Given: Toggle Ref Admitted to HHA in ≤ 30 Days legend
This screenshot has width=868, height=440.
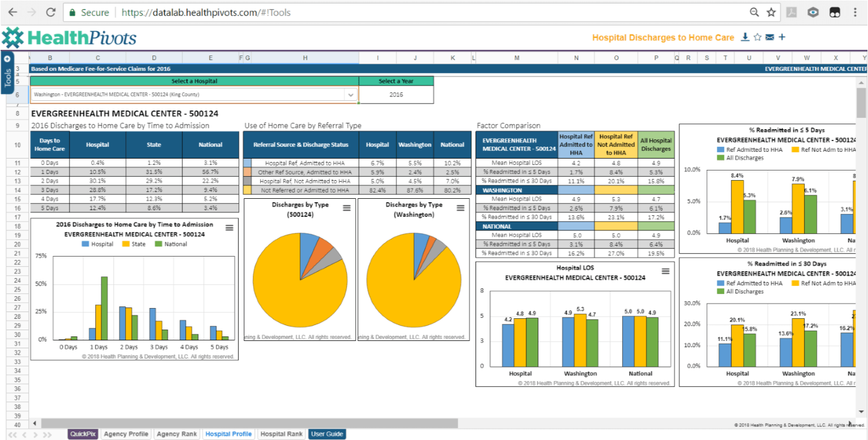Looking at the screenshot, I should [750, 283].
